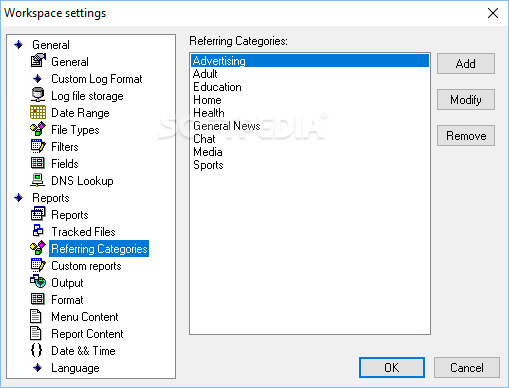Click the Output globe icon
The image size is (509, 388).
click(38, 282)
